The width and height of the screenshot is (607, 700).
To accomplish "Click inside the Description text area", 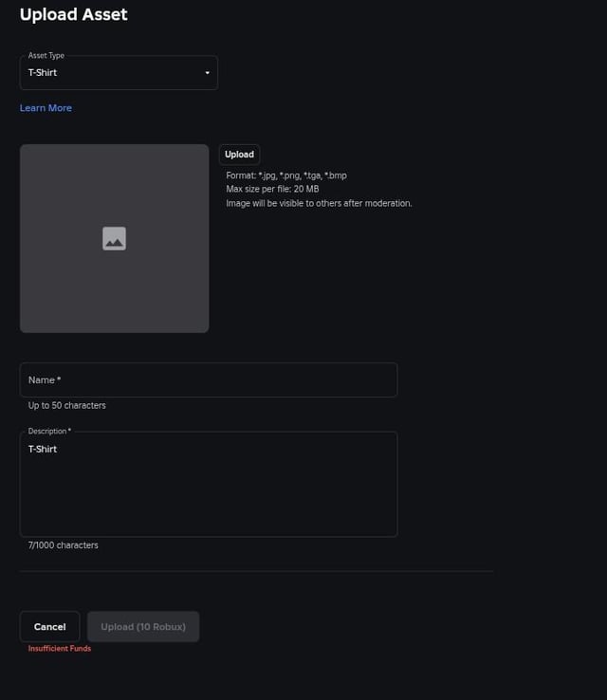I will 208,493.
